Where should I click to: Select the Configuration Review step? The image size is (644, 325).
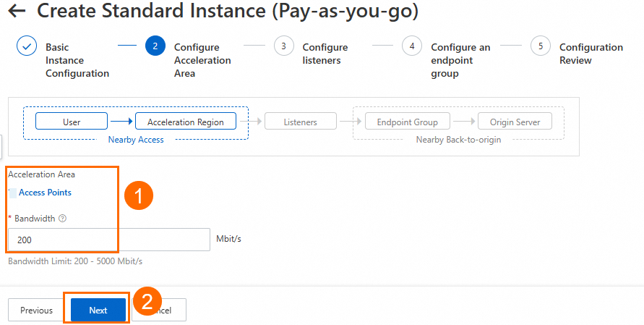pos(591,54)
